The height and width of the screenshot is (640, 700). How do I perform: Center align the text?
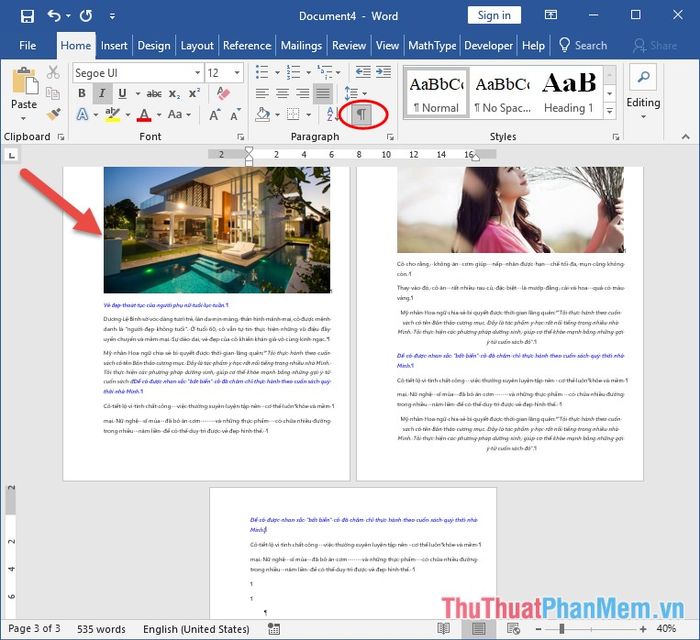point(282,93)
